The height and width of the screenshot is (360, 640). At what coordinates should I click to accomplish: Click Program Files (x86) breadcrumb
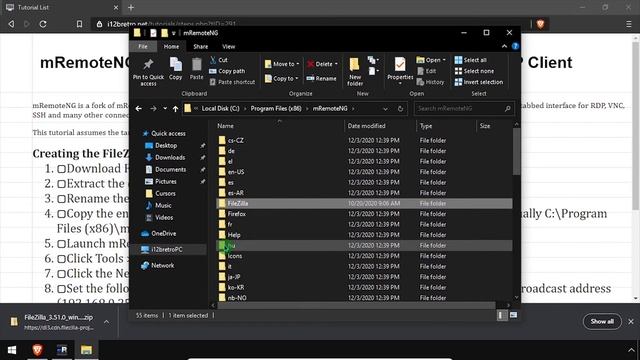276,109
